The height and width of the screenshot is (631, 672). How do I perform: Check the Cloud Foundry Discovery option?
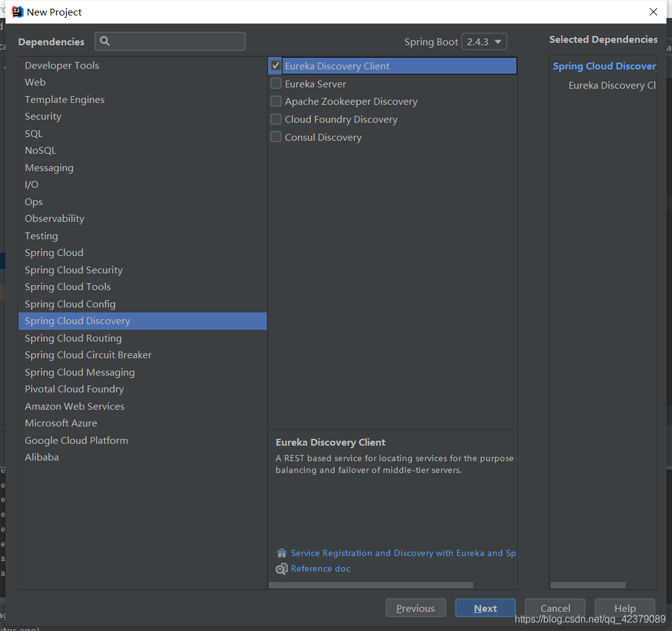click(x=276, y=119)
